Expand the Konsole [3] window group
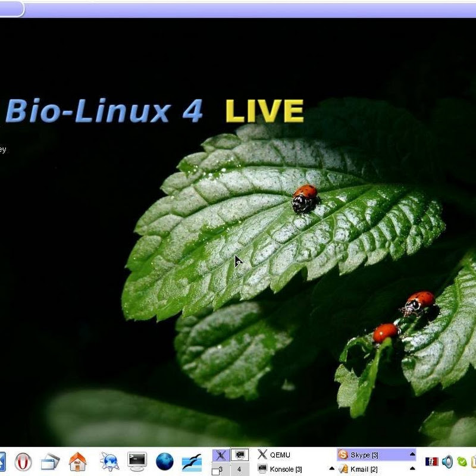 point(331,469)
